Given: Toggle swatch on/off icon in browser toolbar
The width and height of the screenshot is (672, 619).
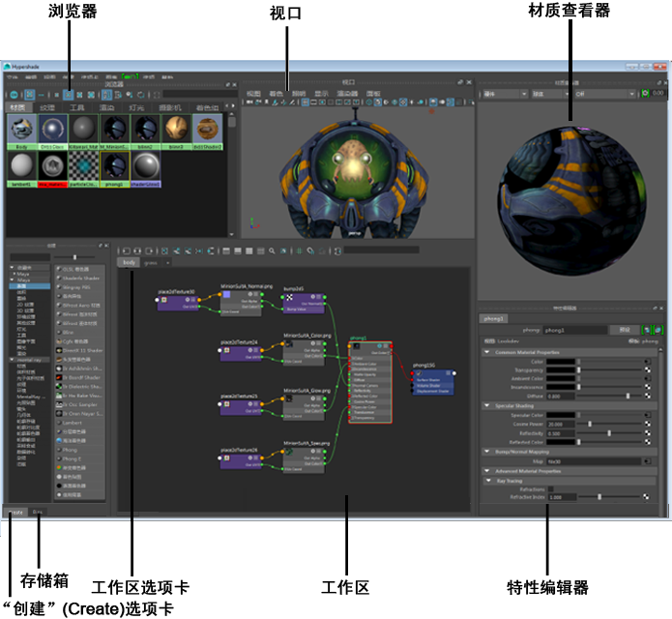Looking at the screenshot, I should [x=14, y=95].
